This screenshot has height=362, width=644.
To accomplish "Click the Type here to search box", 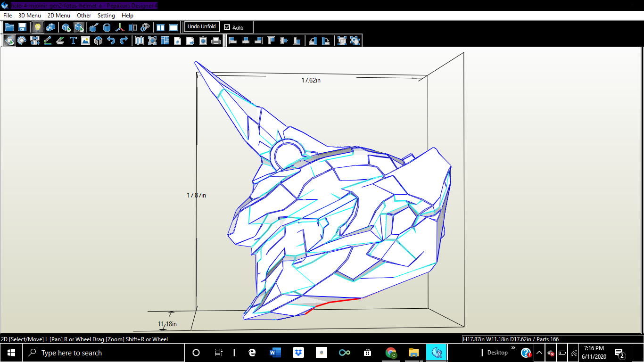I will pyautogui.click(x=104, y=353).
